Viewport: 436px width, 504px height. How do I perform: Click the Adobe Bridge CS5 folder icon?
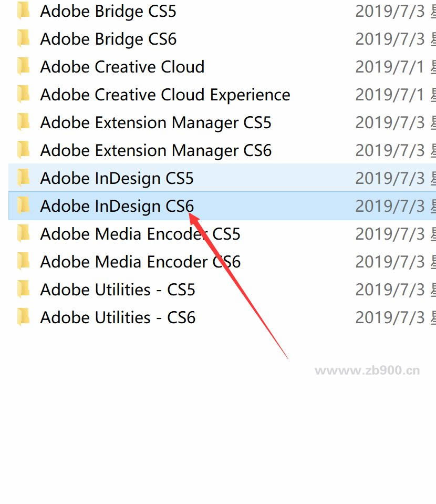(23, 11)
